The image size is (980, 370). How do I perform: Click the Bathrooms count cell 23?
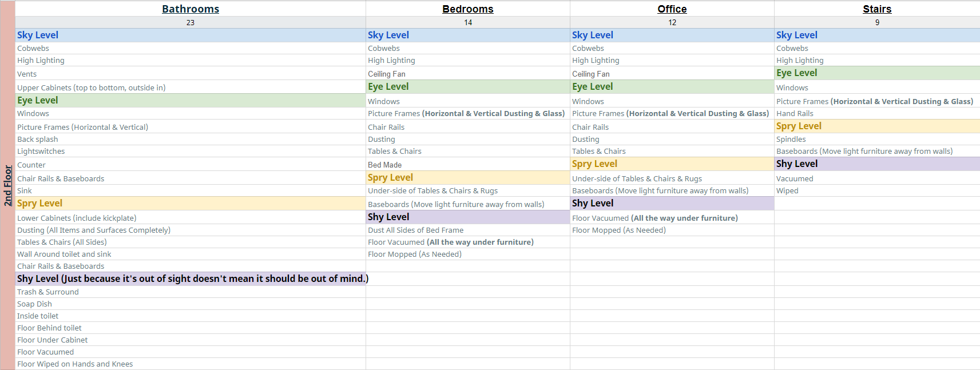(191, 22)
